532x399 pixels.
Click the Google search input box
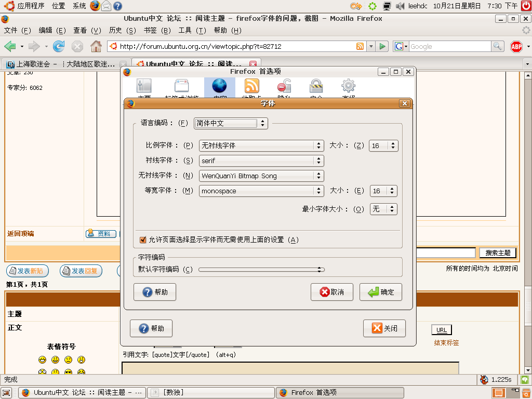449,46
